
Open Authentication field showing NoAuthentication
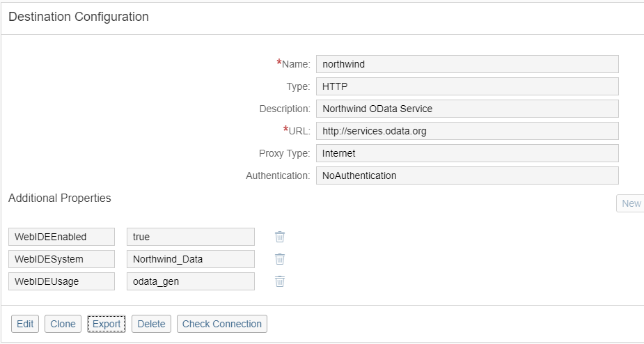tap(466, 175)
